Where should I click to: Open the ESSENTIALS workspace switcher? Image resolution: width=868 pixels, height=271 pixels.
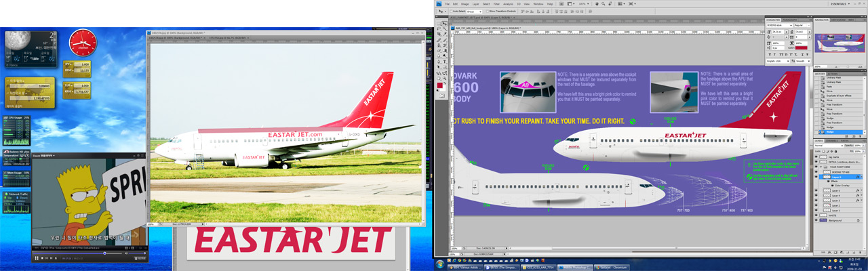pos(841,3)
